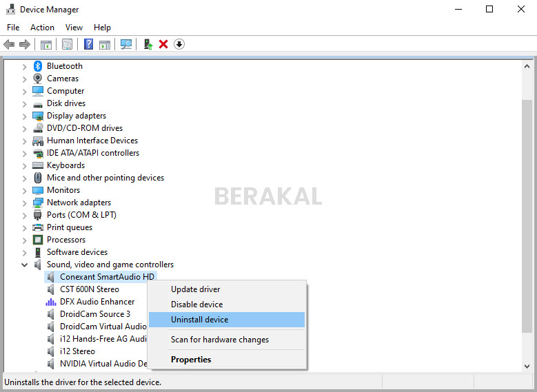Screen dimensions: 537x392
Task: Click the Sound, video and game controllers speaker icon
Action: click(38, 265)
